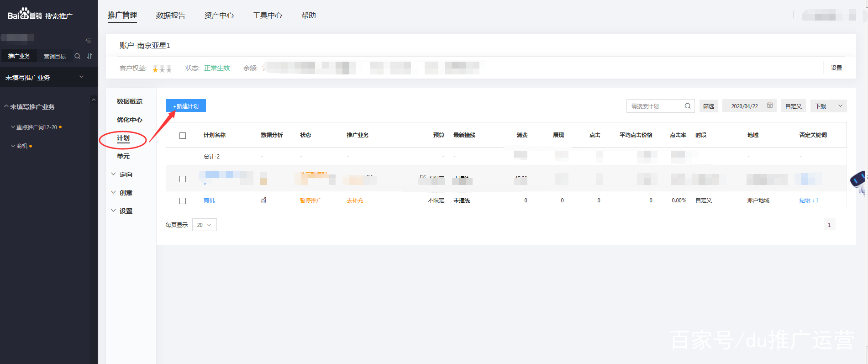The image size is (868, 364).
Task: Click the 不限定 budget cell in the 商机 row
Action: pyautogui.click(x=436, y=200)
